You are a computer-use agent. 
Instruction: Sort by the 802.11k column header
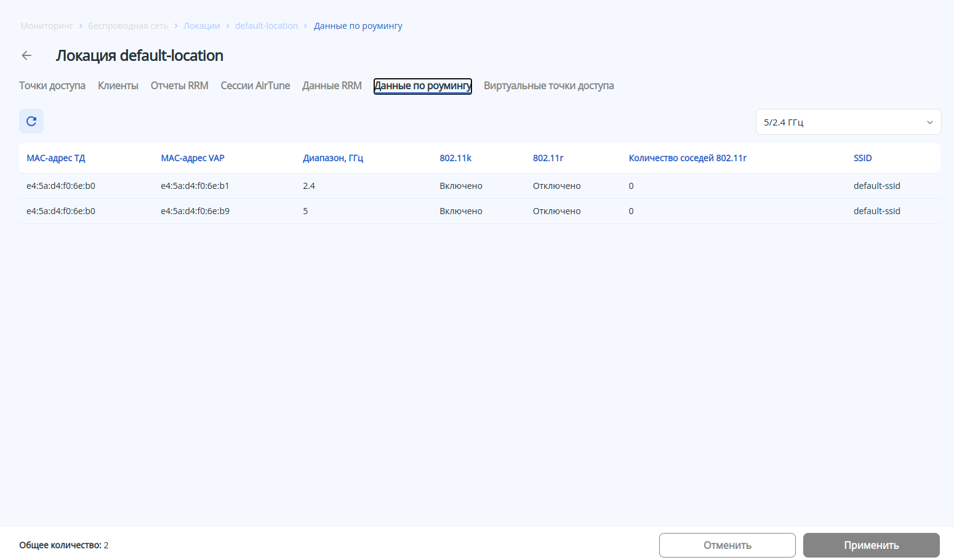pos(455,158)
